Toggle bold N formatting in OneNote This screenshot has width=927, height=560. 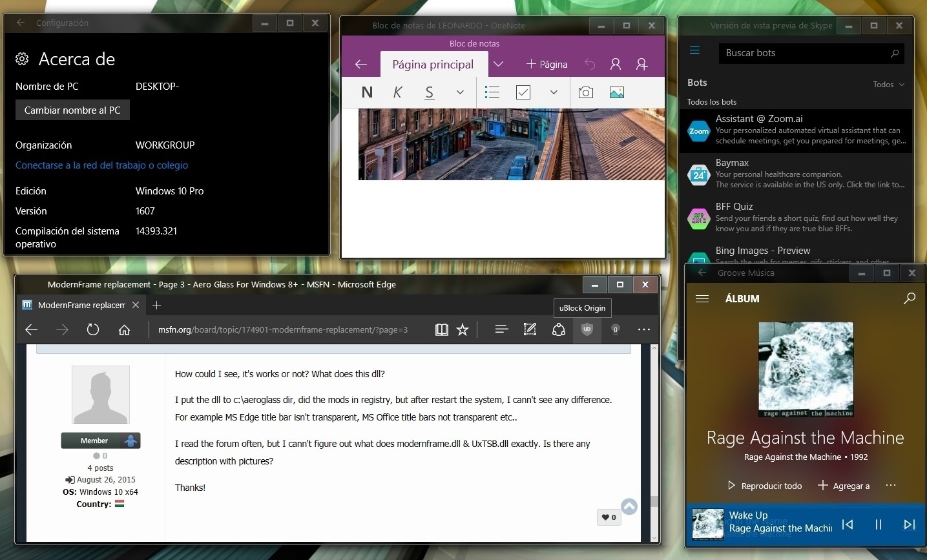[367, 92]
